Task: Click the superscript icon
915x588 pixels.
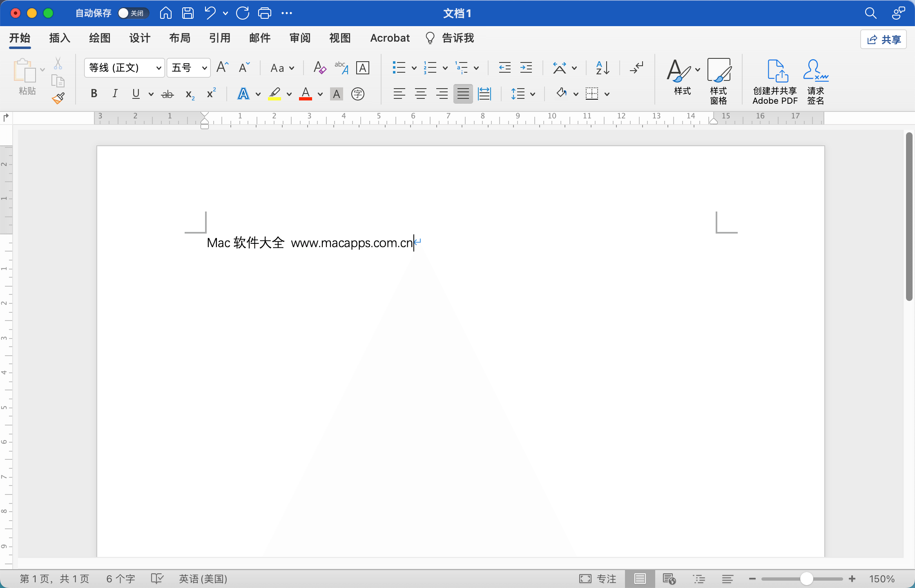Action: click(211, 94)
